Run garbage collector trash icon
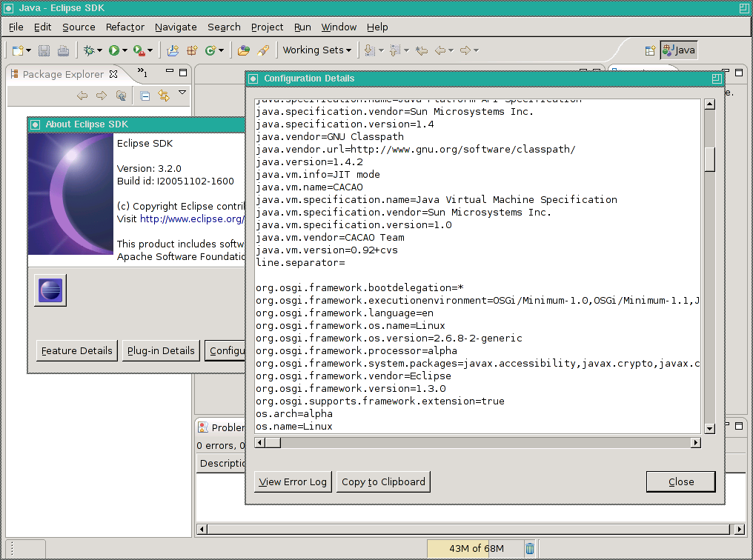 [529, 548]
